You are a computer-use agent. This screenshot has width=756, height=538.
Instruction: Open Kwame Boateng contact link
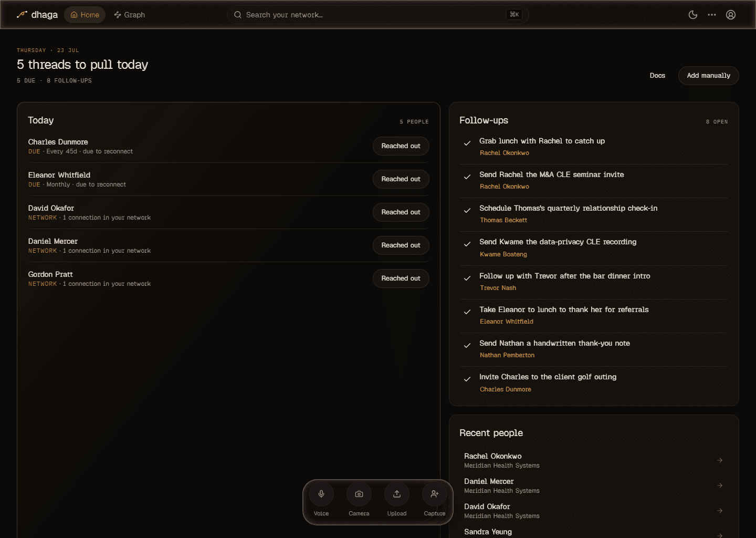click(x=503, y=254)
